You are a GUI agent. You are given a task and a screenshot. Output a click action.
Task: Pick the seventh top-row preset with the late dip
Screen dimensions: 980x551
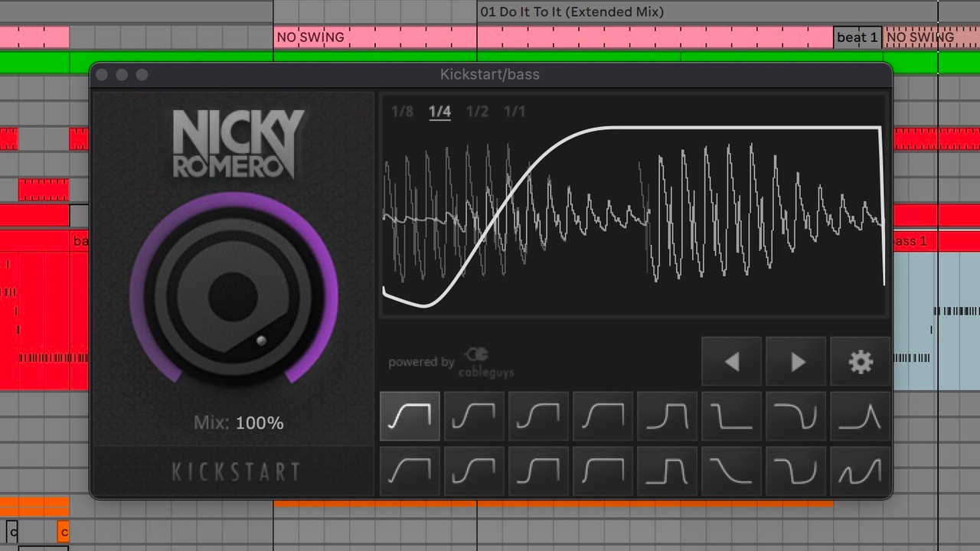(x=796, y=416)
